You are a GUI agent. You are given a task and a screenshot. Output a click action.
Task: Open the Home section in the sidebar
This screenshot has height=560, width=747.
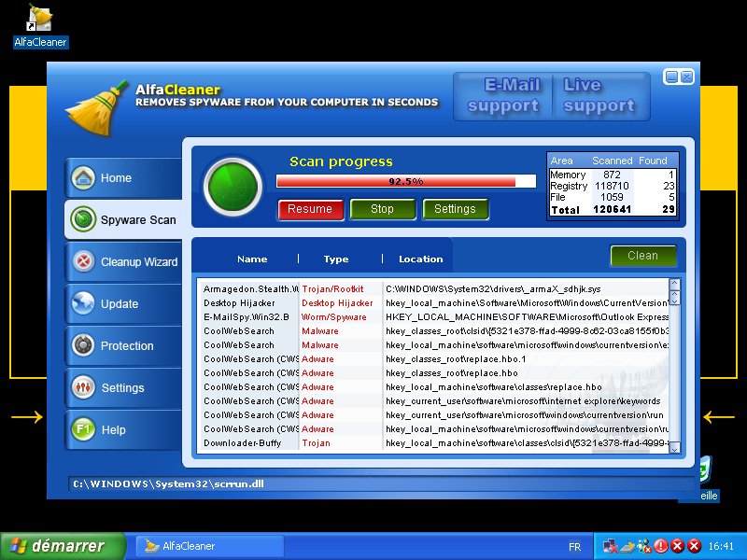tap(123, 177)
